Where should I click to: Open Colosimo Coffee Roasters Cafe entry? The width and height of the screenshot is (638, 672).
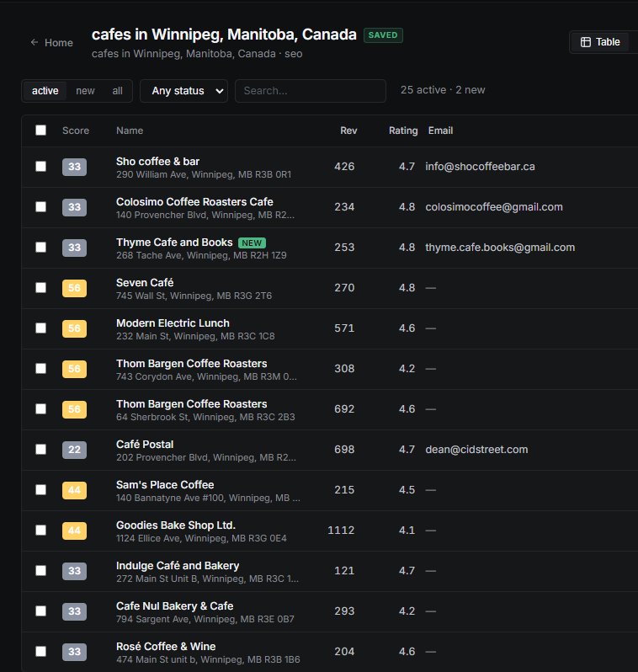pyautogui.click(x=194, y=202)
